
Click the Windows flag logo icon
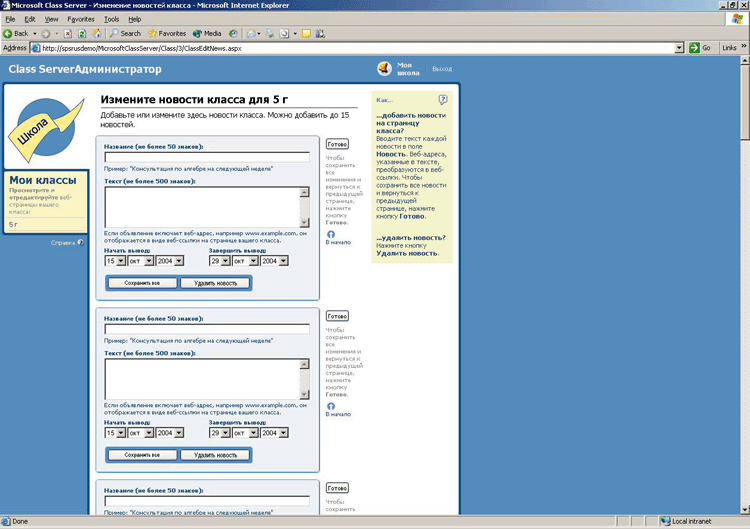pyautogui.click(x=738, y=19)
